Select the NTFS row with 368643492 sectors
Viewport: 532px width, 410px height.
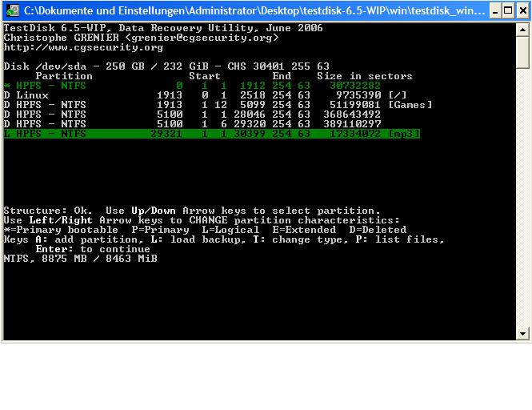[x=192, y=115]
